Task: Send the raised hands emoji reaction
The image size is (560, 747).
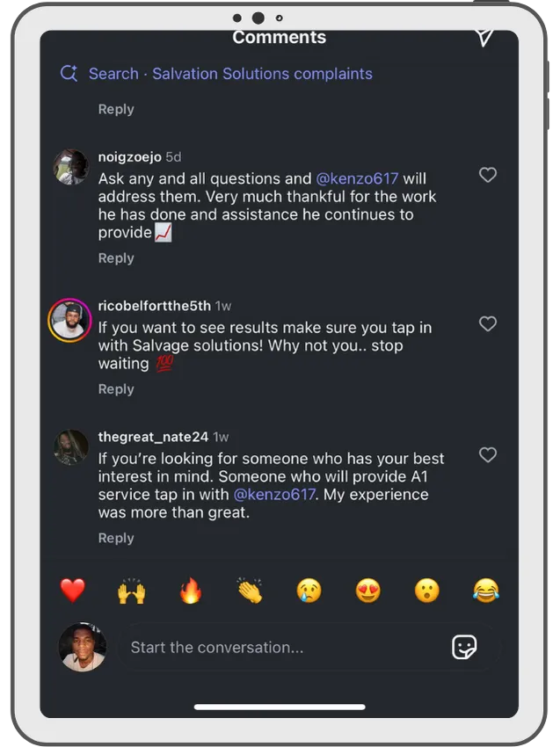Action: (132, 591)
